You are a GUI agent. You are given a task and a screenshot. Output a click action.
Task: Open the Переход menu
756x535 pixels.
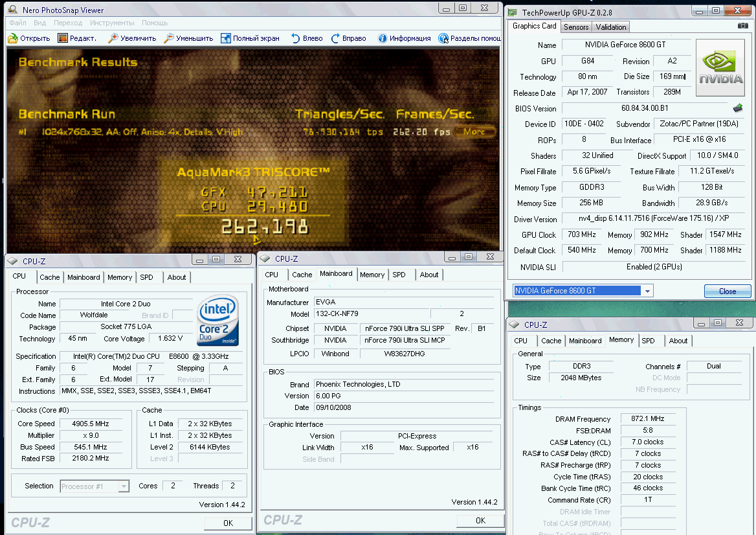tap(68, 23)
